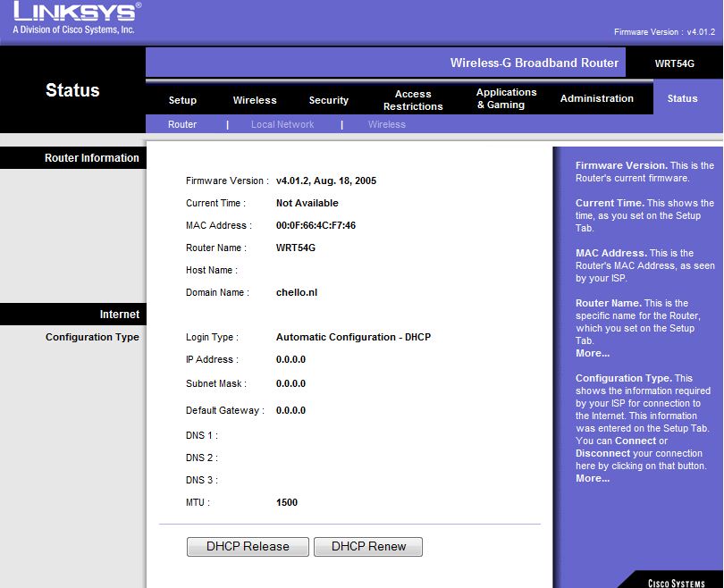Click the DNS 2 label

click(x=202, y=458)
